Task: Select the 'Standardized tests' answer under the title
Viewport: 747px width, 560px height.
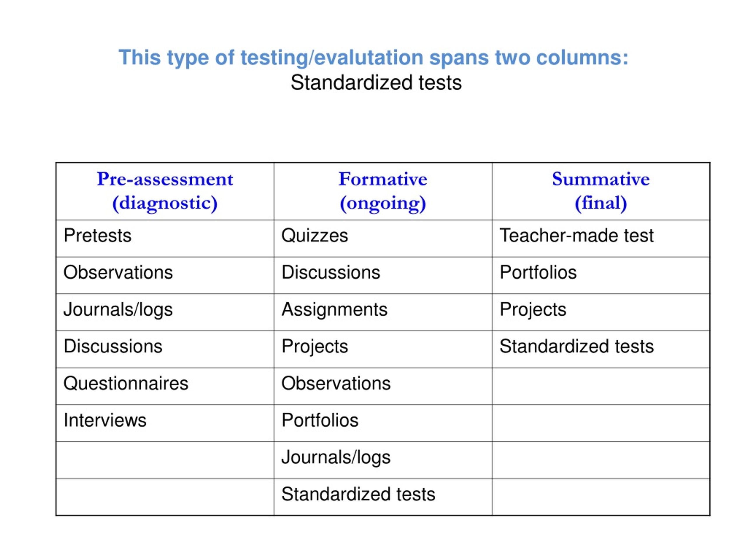Action: click(376, 83)
